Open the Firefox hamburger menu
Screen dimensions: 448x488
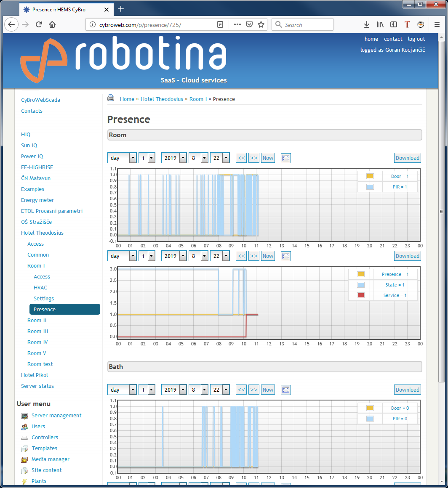point(437,24)
